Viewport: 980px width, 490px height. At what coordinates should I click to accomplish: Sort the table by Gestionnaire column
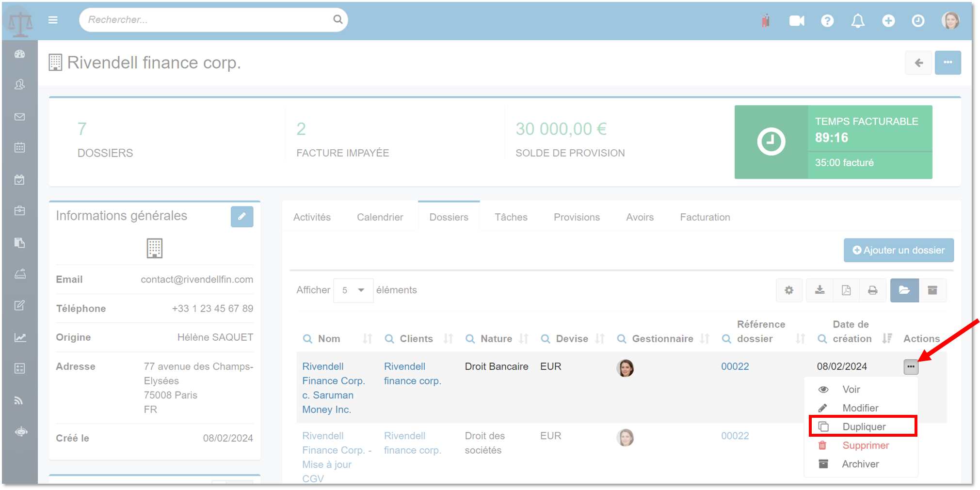pos(705,339)
